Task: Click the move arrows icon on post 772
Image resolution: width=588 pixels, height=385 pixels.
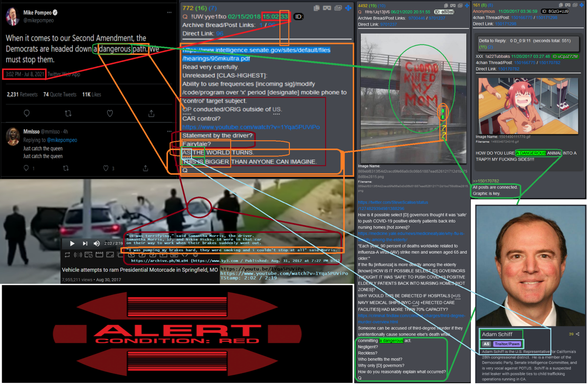Action: [348, 8]
